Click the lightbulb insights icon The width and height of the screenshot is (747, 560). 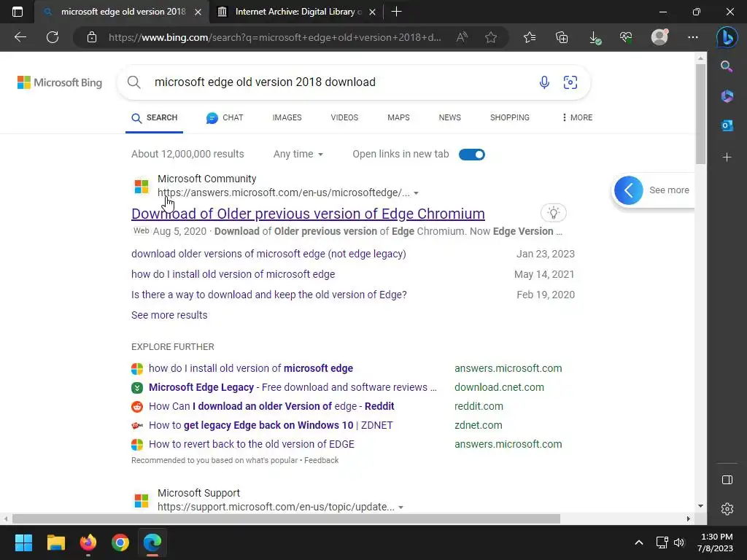pyautogui.click(x=553, y=213)
